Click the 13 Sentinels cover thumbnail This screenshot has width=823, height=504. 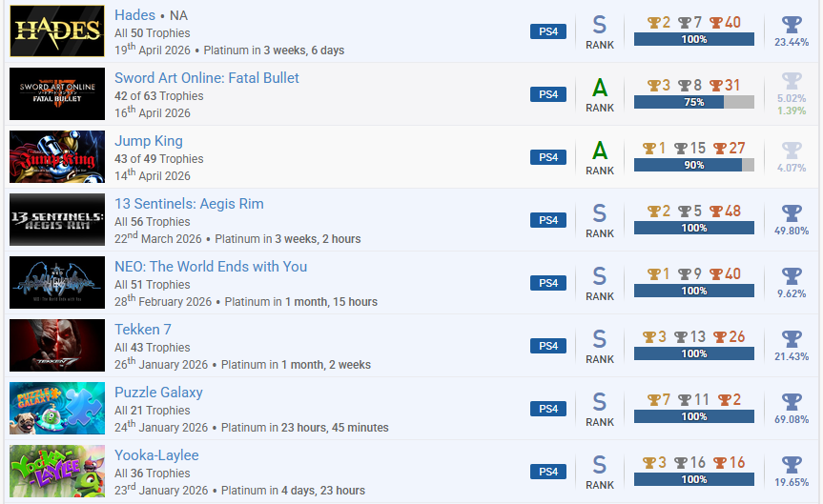57,220
